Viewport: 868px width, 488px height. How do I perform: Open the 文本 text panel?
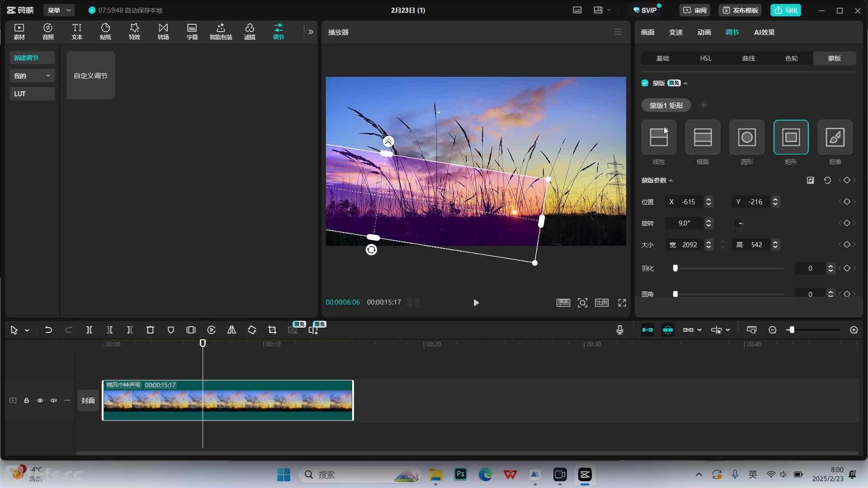tap(77, 32)
